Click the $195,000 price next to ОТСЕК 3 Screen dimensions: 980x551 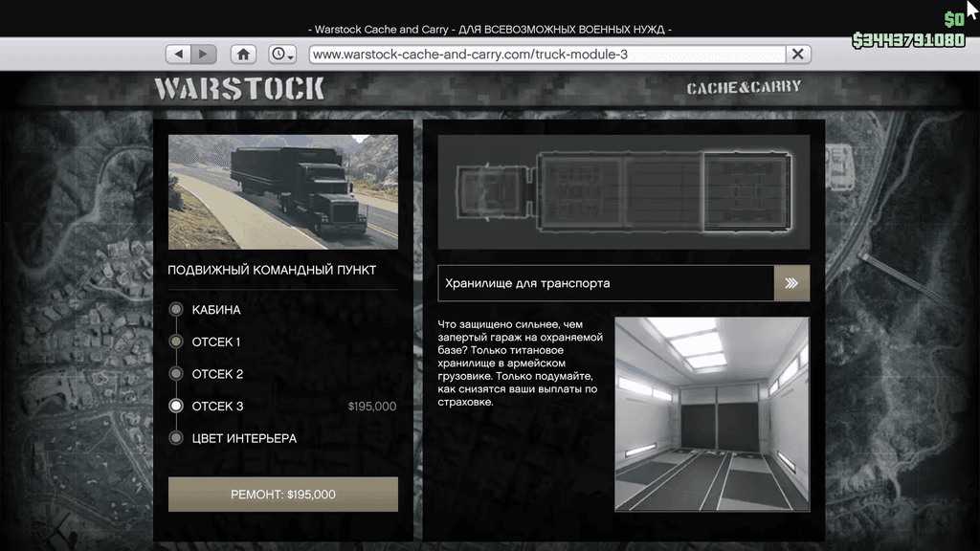tap(372, 407)
